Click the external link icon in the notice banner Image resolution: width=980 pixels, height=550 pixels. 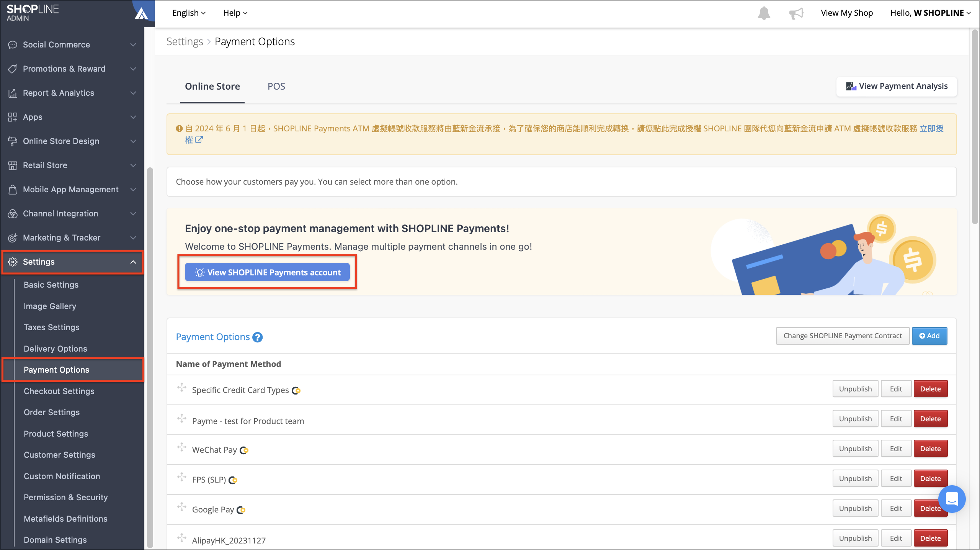pos(199,140)
